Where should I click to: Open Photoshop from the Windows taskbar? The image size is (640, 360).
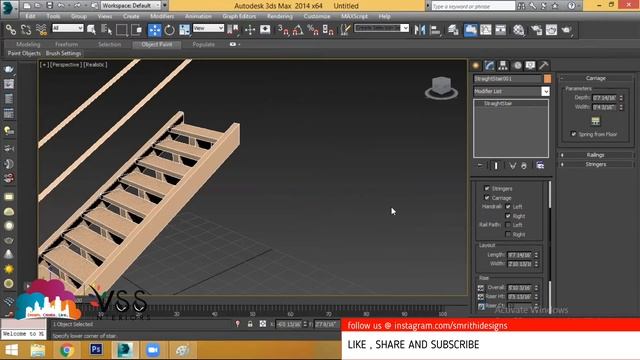(x=96, y=350)
